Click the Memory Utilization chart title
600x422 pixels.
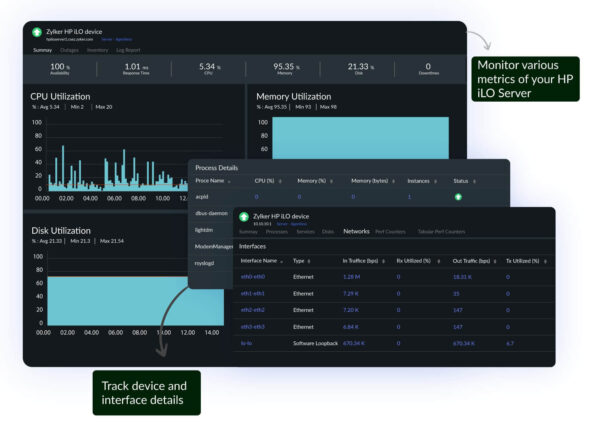293,96
